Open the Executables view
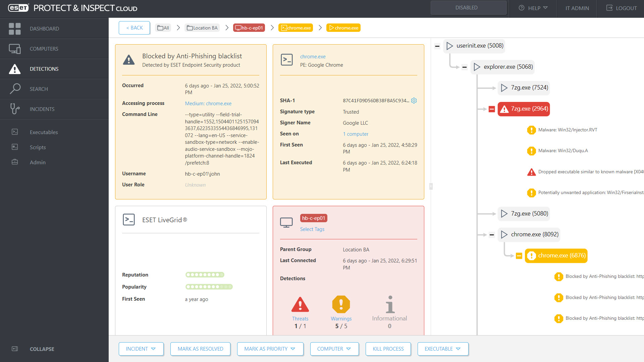The width and height of the screenshot is (644, 362). click(x=44, y=132)
